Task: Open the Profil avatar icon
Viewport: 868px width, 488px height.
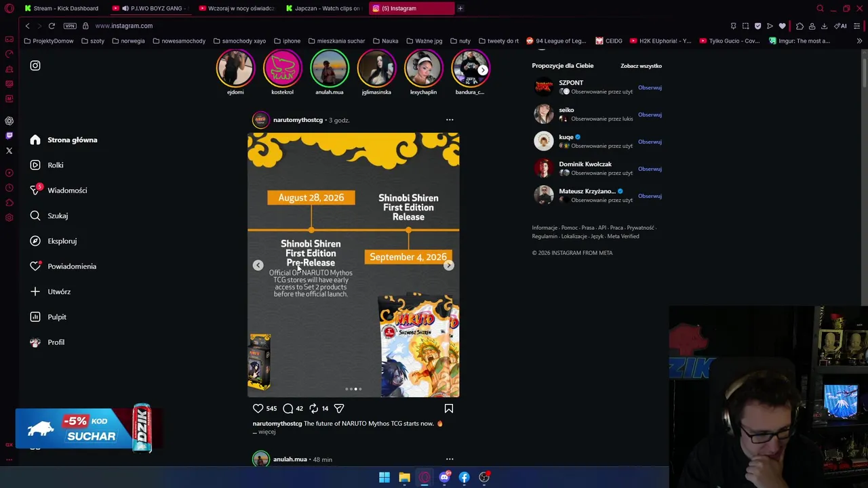Action: [x=35, y=342]
